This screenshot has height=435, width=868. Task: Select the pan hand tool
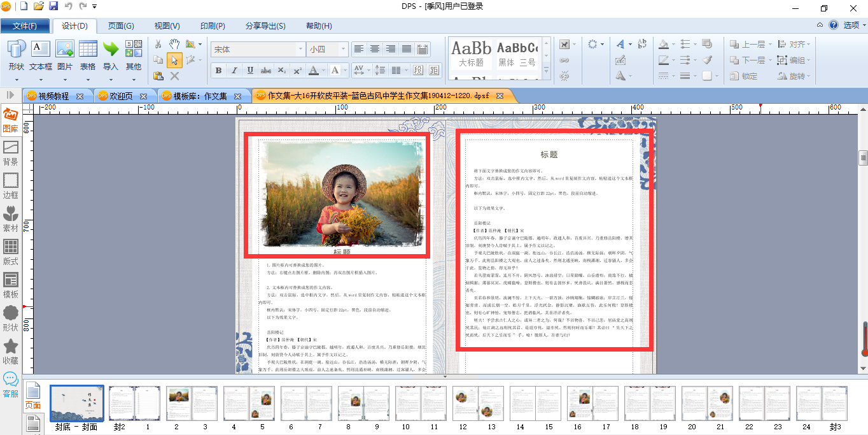click(174, 44)
